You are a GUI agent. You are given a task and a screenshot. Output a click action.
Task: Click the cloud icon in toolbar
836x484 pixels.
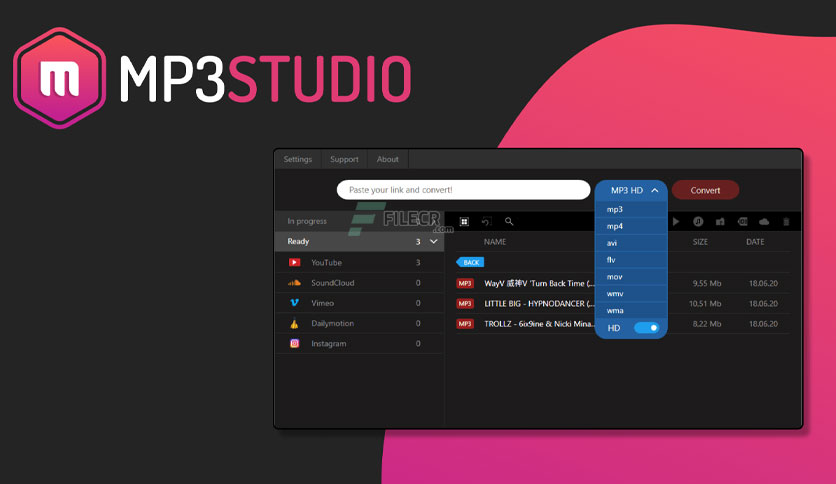tap(764, 221)
